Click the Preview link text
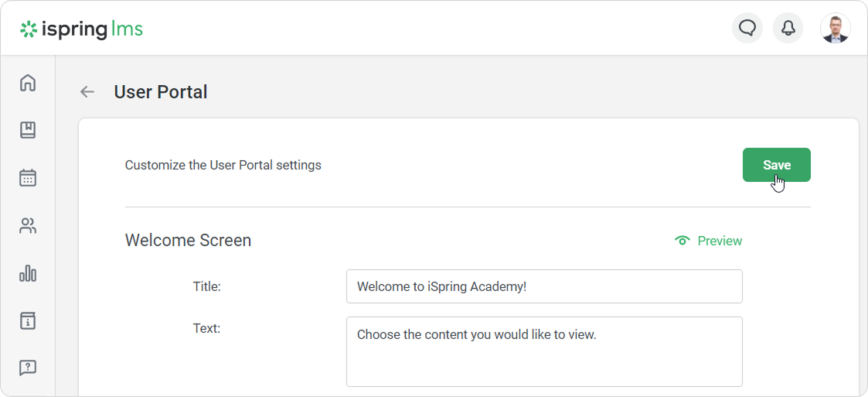Screen dimensions: 868x397 (x=720, y=241)
